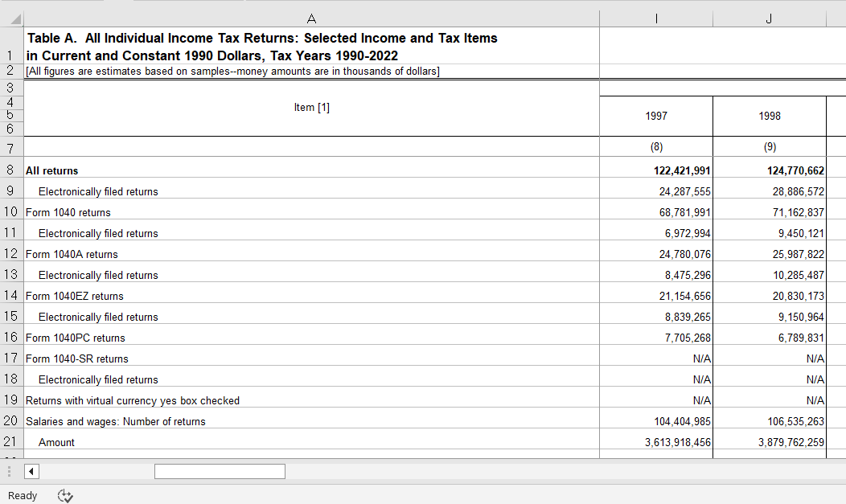Click the '(9)' column number cell
Screen dimensions: 846x504
[x=770, y=146]
